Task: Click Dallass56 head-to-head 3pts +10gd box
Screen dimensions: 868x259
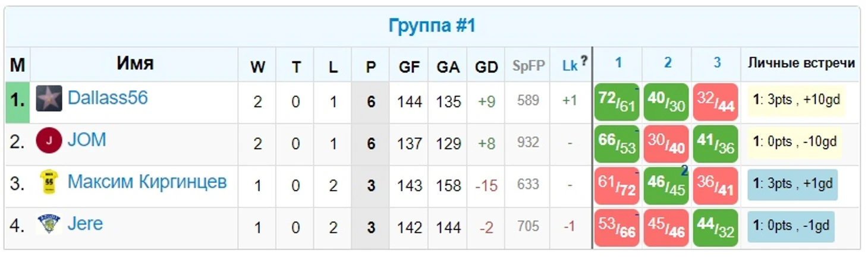Action: (x=796, y=100)
